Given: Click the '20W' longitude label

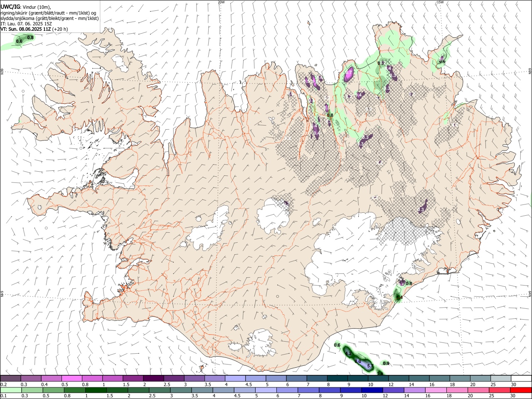Looking at the screenshot, I should [x=221, y=2].
